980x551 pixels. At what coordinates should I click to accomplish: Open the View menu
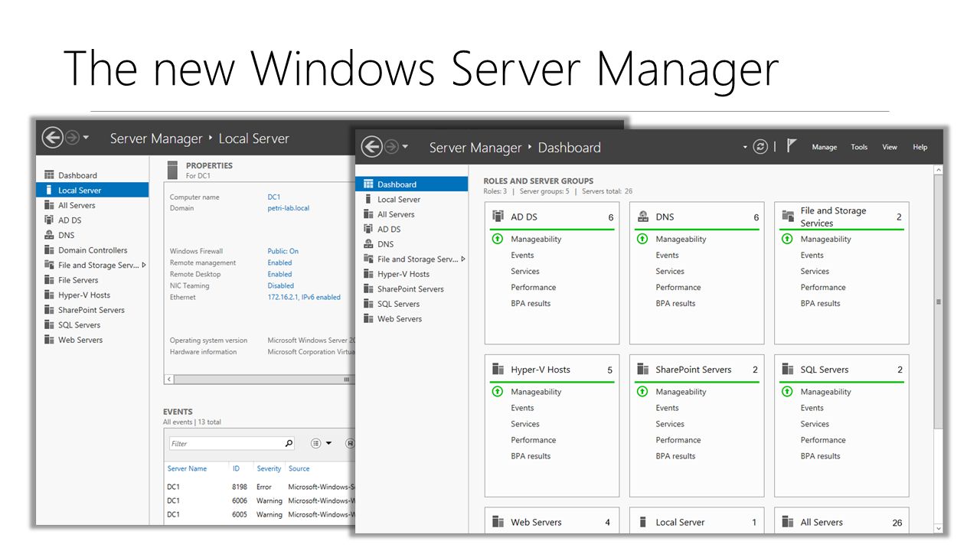point(890,147)
